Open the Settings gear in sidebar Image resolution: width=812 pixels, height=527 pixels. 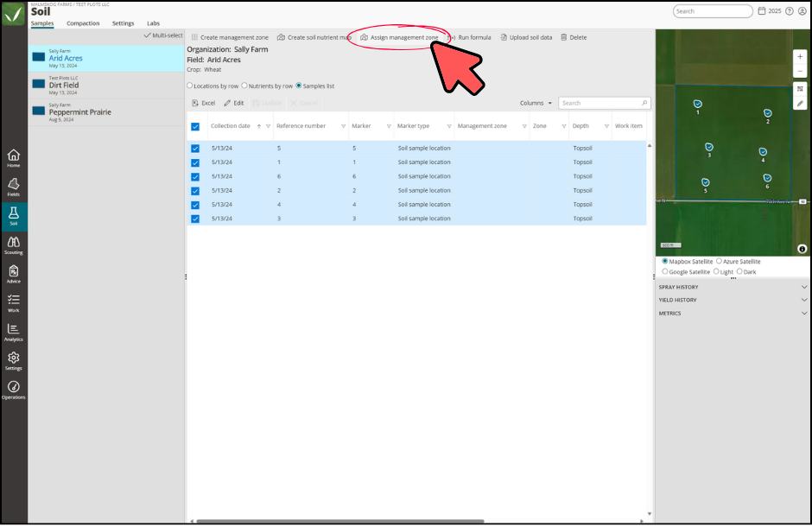click(14, 361)
